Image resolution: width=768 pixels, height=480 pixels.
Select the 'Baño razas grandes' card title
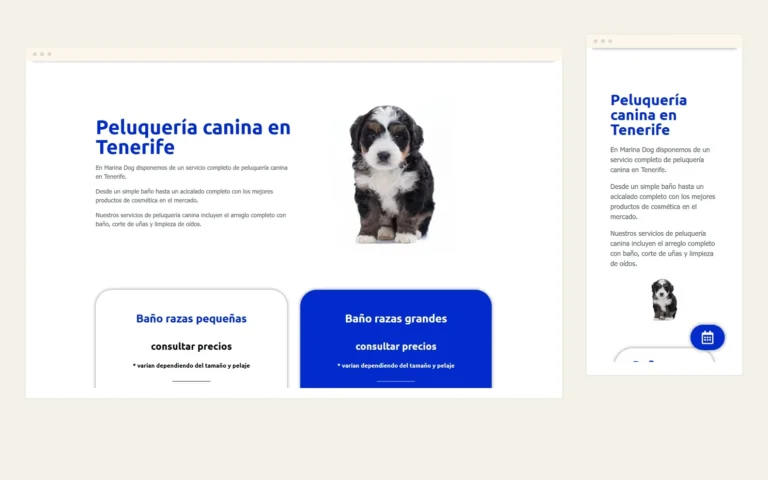click(396, 318)
